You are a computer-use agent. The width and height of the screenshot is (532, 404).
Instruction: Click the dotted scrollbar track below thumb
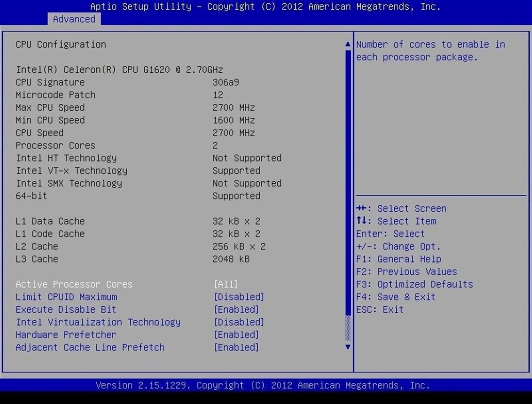tap(348, 328)
